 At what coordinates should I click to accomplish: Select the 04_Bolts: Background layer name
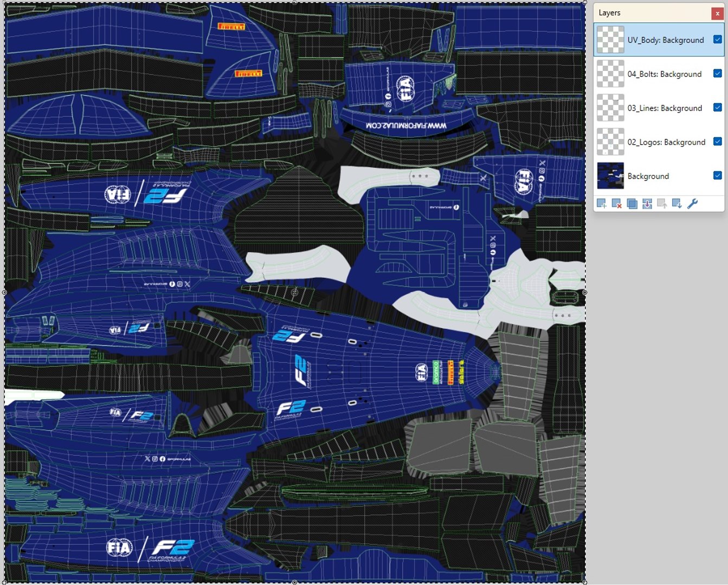(x=665, y=74)
